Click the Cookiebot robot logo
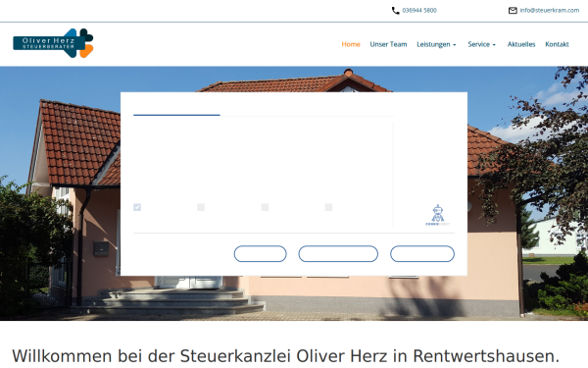 tap(438, 215)
